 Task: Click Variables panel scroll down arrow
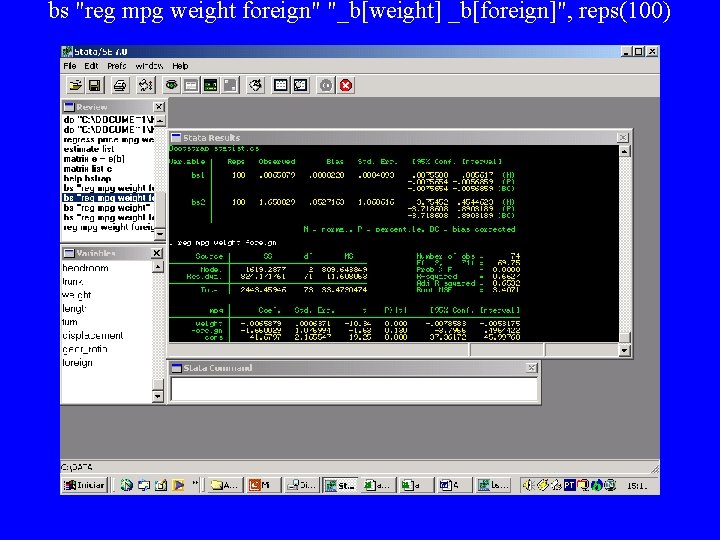158,396
